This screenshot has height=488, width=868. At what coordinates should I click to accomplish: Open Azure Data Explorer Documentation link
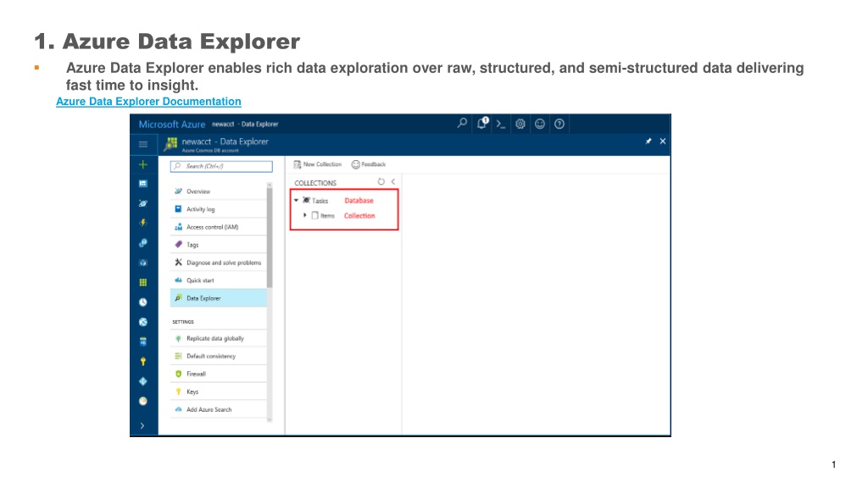(148, 102)
